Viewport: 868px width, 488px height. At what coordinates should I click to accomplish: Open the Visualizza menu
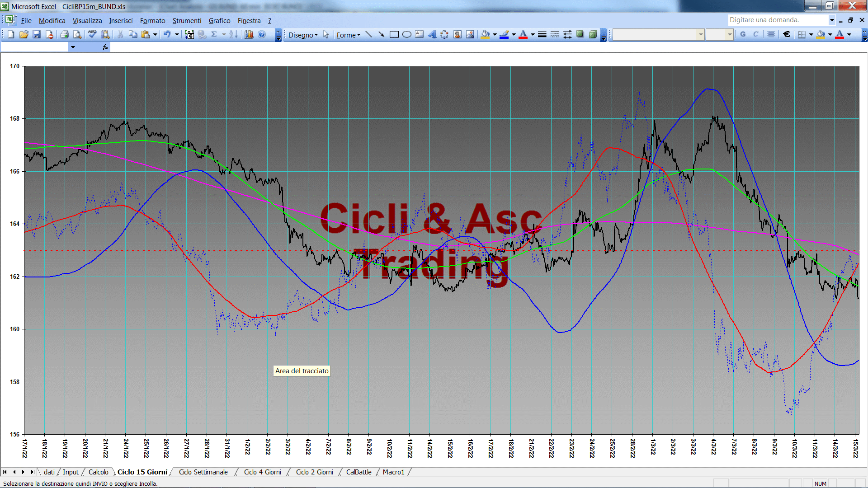click(87, 21)
